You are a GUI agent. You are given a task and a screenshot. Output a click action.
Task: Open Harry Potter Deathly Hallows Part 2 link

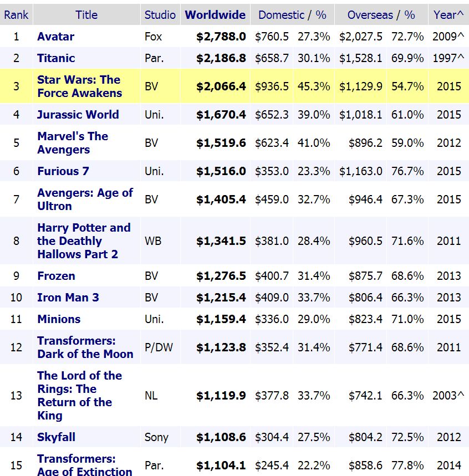coord(84,240)
